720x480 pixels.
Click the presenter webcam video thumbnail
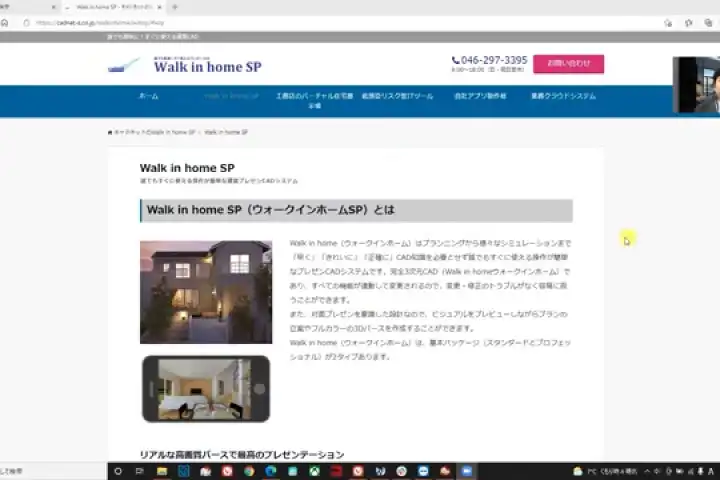[696, 85]
